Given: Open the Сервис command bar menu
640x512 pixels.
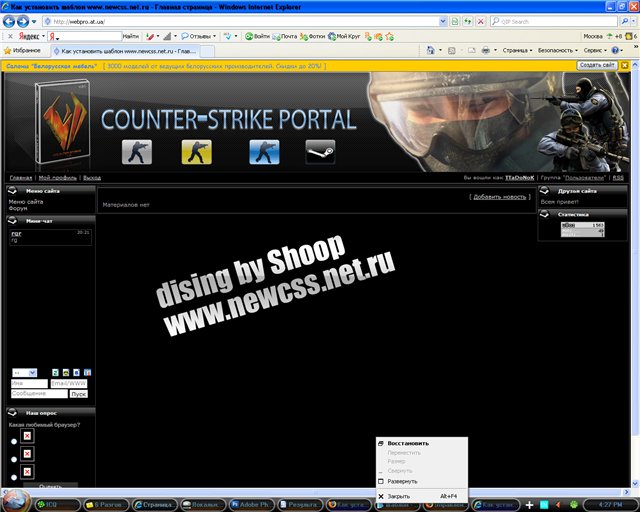Looking at the screenshot, I should pos(595,51).
